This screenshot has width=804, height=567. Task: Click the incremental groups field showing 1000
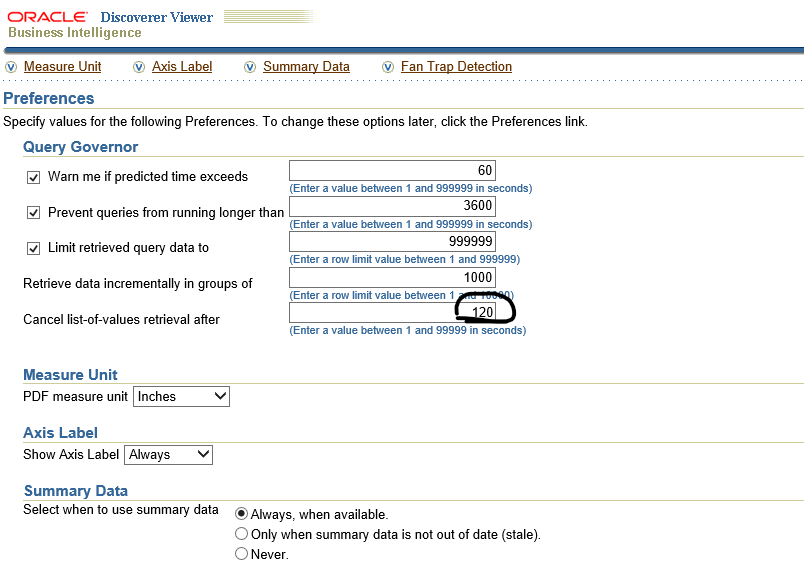tap(392, 278)
